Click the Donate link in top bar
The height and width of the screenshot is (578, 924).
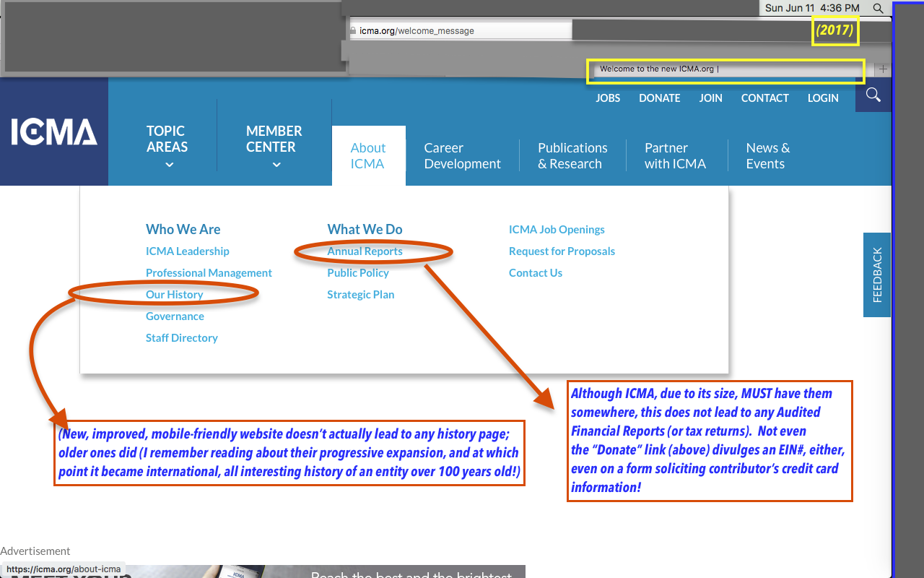coord(659,98)
